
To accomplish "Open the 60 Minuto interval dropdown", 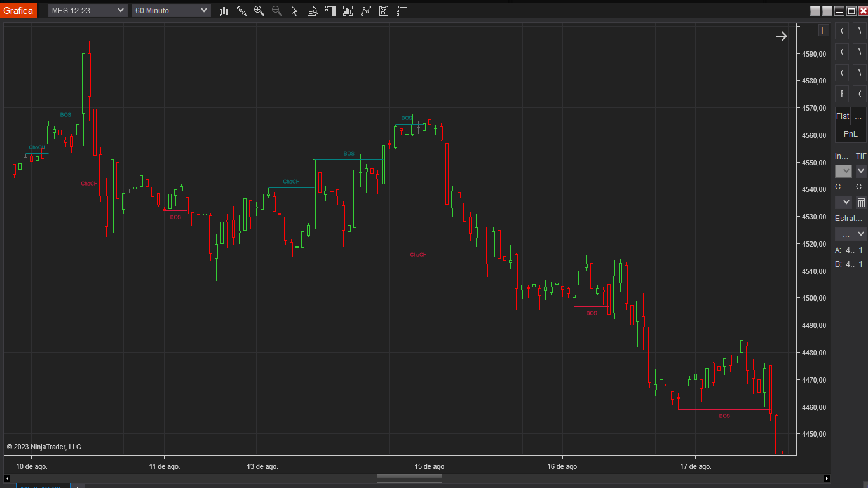I will [170, 10].
